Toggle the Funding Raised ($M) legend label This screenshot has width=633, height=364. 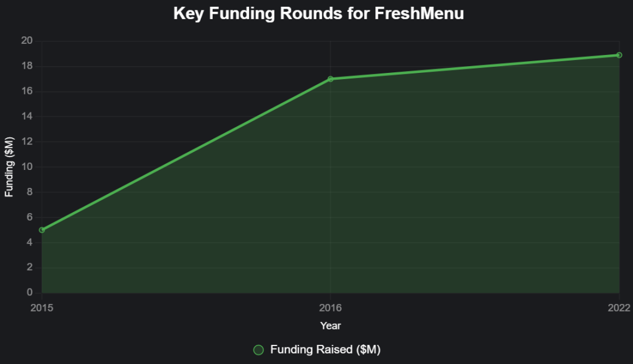click(x=325, y=350)
